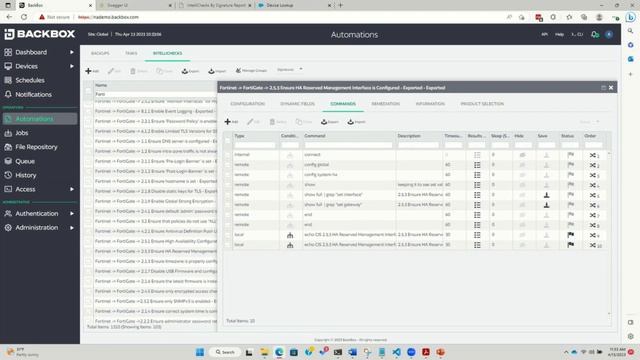The image size is (640, 360).
Task: Click the BackBox logo
Action: (x=40, y=34)
